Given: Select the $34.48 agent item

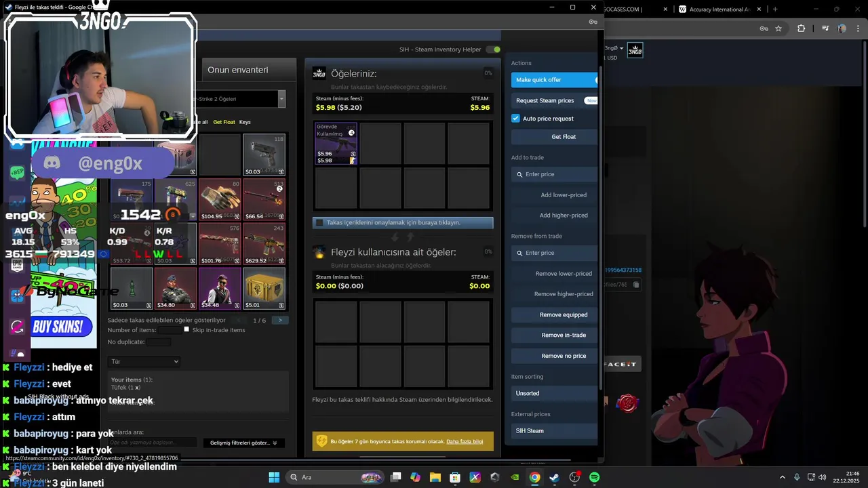Looking at the screenshot, I should tap(220, 289).
